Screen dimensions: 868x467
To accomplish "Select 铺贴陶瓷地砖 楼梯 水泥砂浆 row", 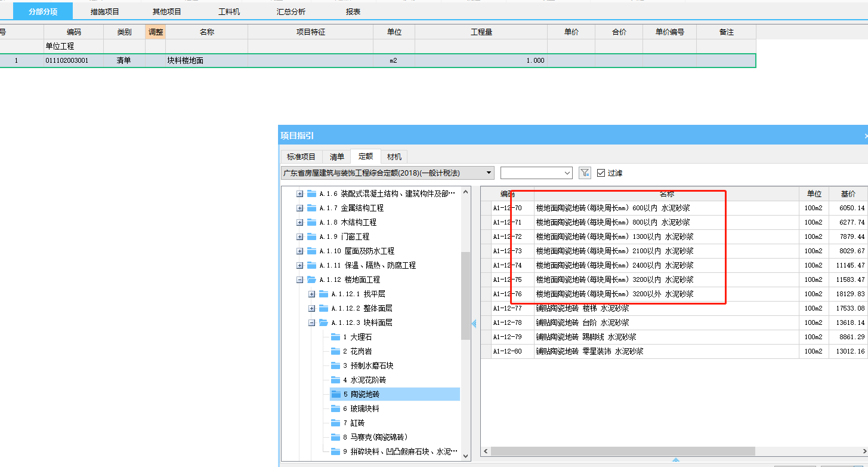I will point(674,308).
